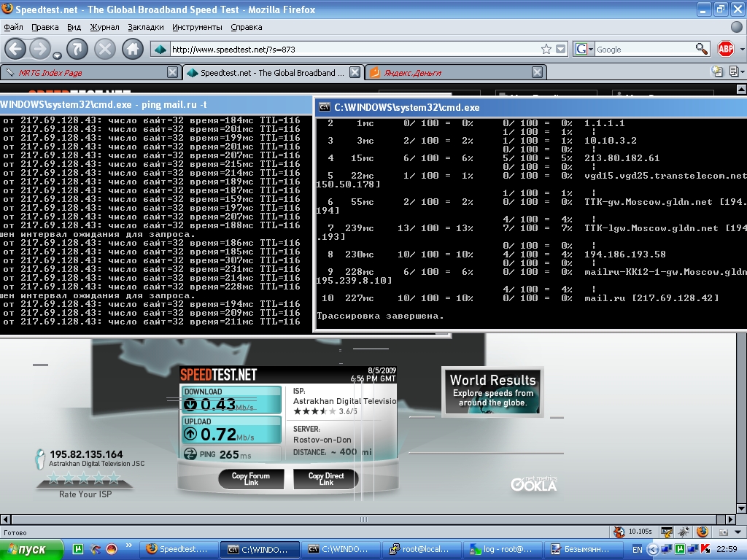Click the horizontal scrollbar thumb
This screenshot has height=560, width=747.
364,519
